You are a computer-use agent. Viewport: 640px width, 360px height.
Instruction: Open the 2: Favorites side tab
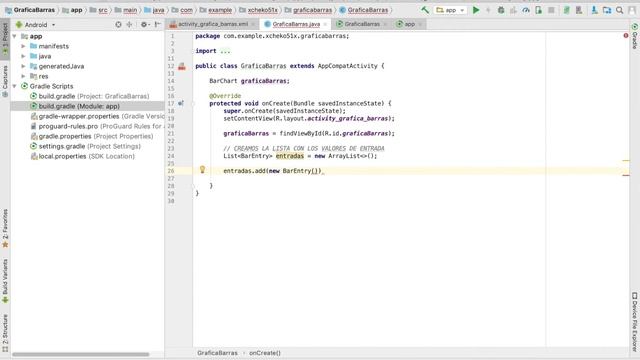[5, 228]
